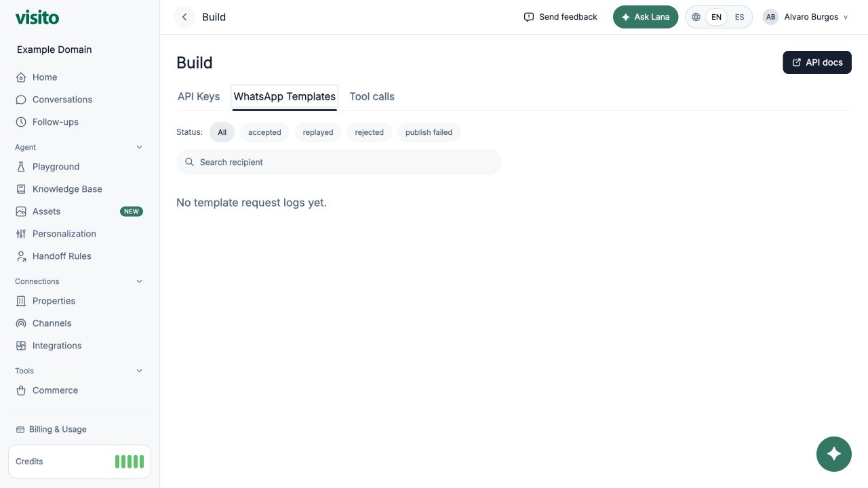Select the All status filter
This screenshot has width=868, height=488.
tap(222, 132)
